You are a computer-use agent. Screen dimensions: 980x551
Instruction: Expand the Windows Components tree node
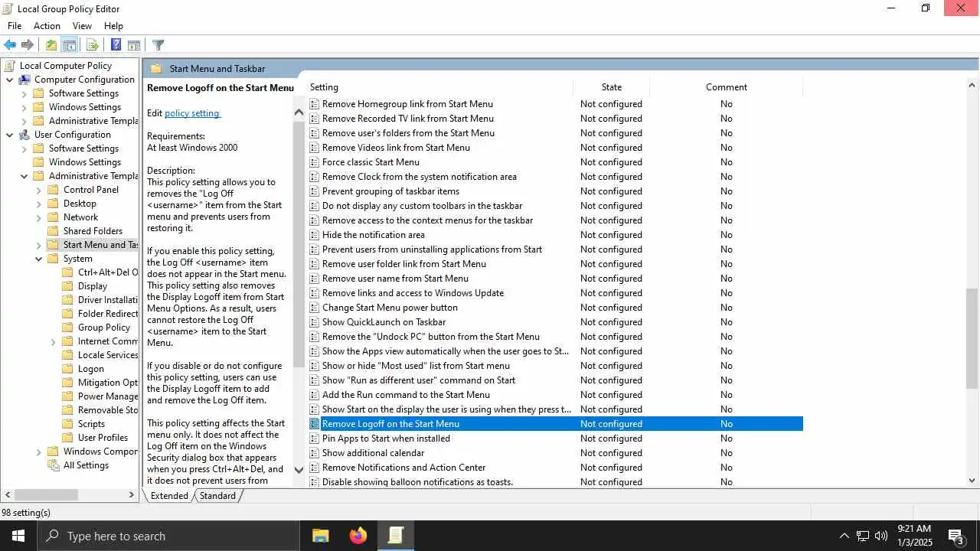click(x=38, y=452)
